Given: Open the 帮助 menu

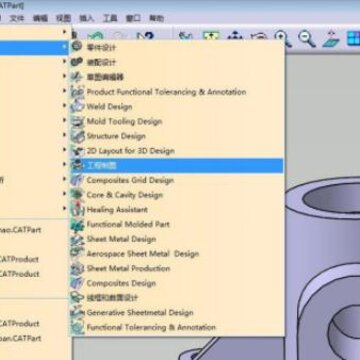Looking at the screenshot, I should click(156, 18).
